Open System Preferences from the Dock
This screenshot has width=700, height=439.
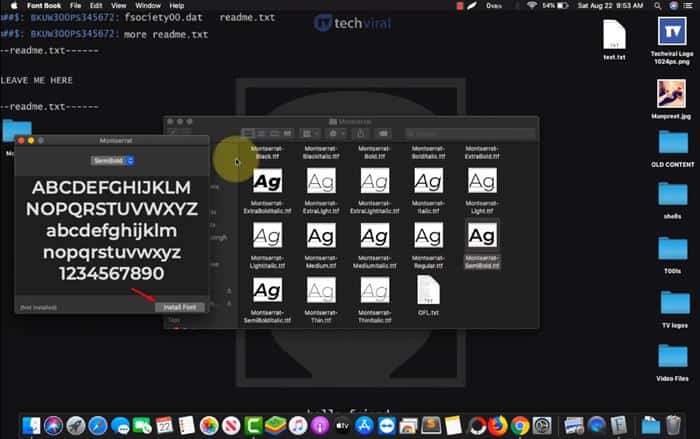tap(542, 426)
